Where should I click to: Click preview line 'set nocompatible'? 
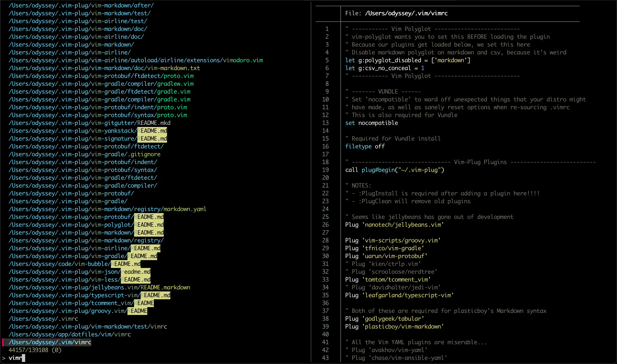point(371,123)
